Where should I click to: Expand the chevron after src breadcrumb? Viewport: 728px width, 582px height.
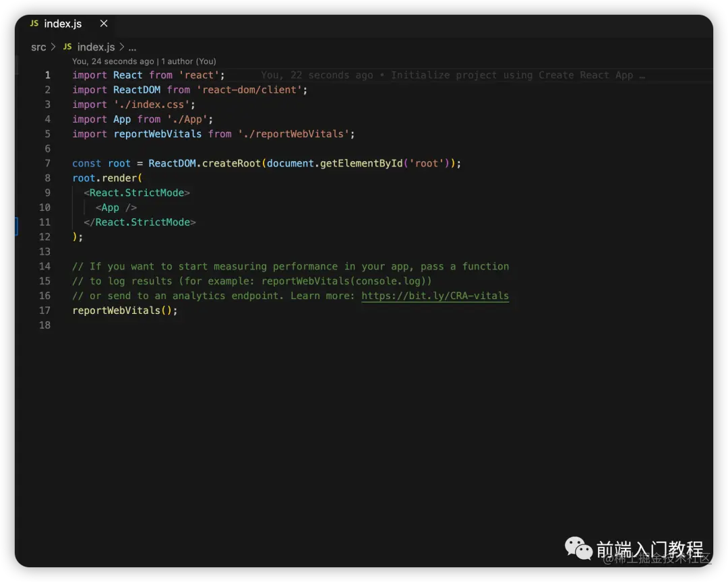click(53, 47)
